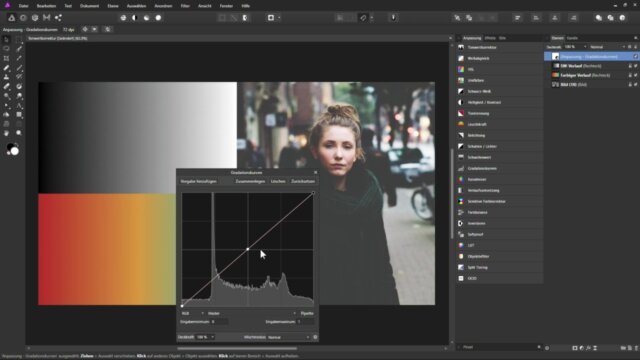This screenshot has height=360, width=640.
Task: Apply Auto Colours from the top toolbar
Action: coord(147,18)
